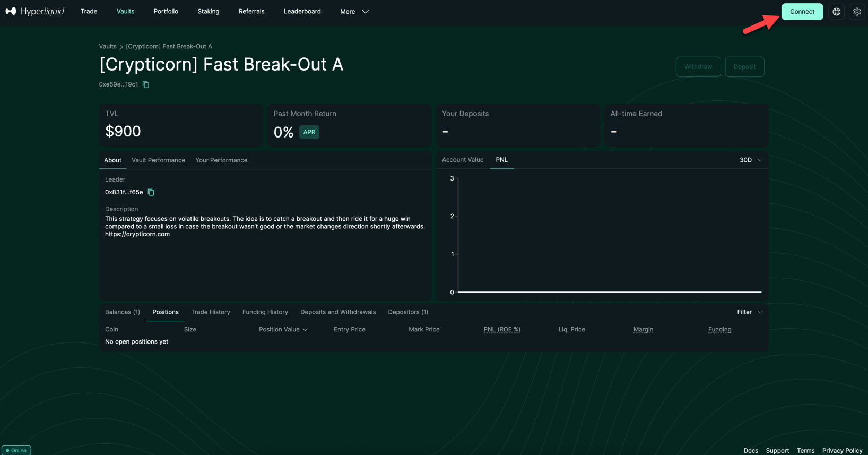Viewport: 868px width, 455px height.
Task: Click the Hyperliquid logo icon
Action: pos(11,11)
